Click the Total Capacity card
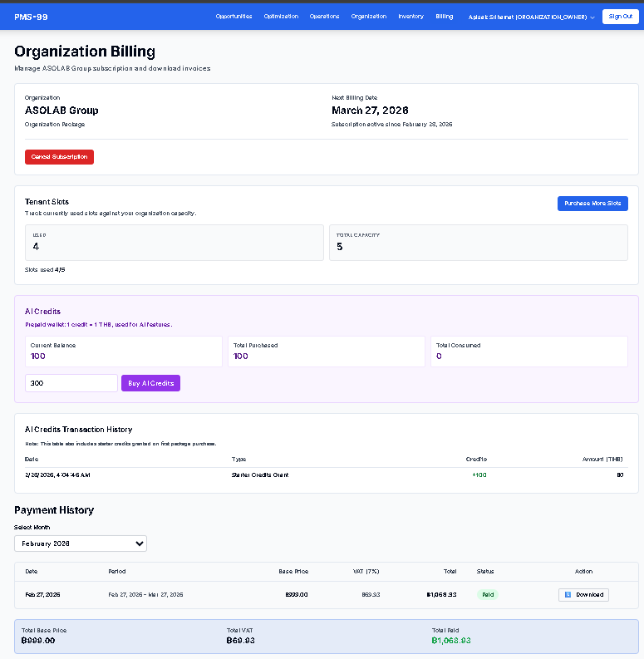The height and width of the screenshot is (659, 644). pos(479,243)
